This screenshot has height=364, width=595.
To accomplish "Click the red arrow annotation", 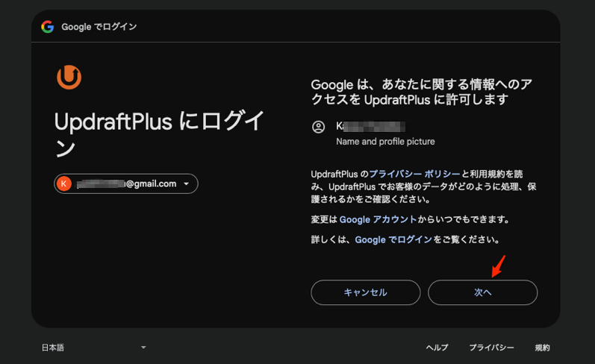I will 499,266.
